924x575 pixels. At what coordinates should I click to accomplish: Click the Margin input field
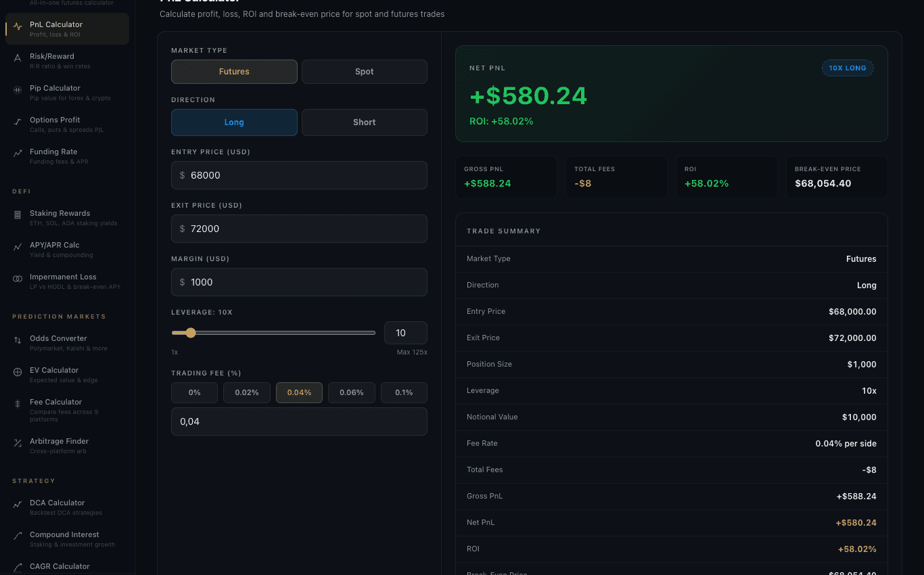pyautogui.click(x=299, y=282)
